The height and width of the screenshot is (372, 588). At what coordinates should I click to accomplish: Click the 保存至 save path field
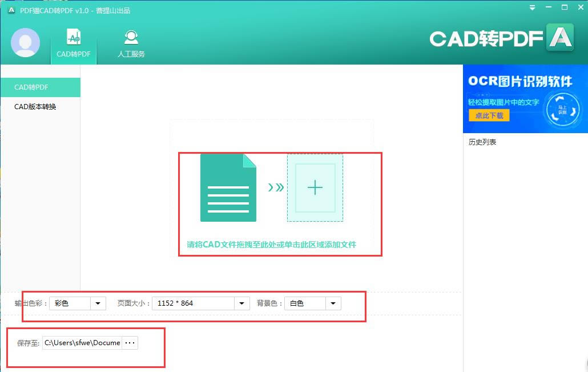82,343
